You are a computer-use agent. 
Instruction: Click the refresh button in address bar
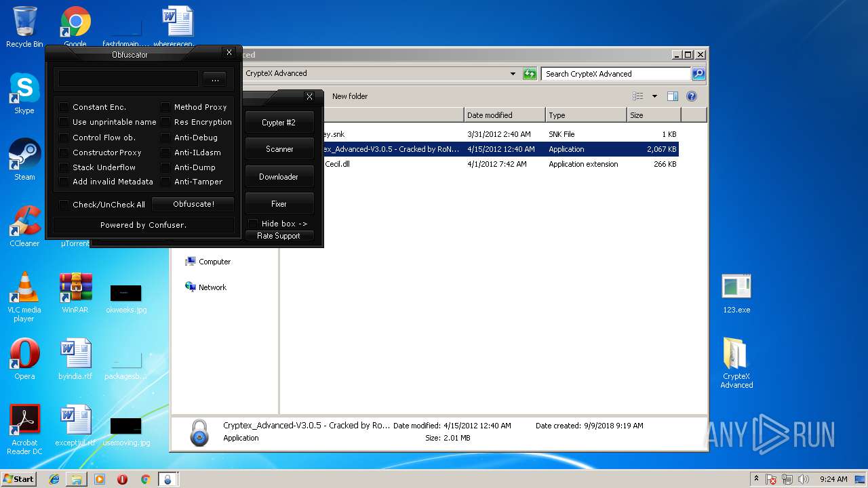[x=530, y=74]
